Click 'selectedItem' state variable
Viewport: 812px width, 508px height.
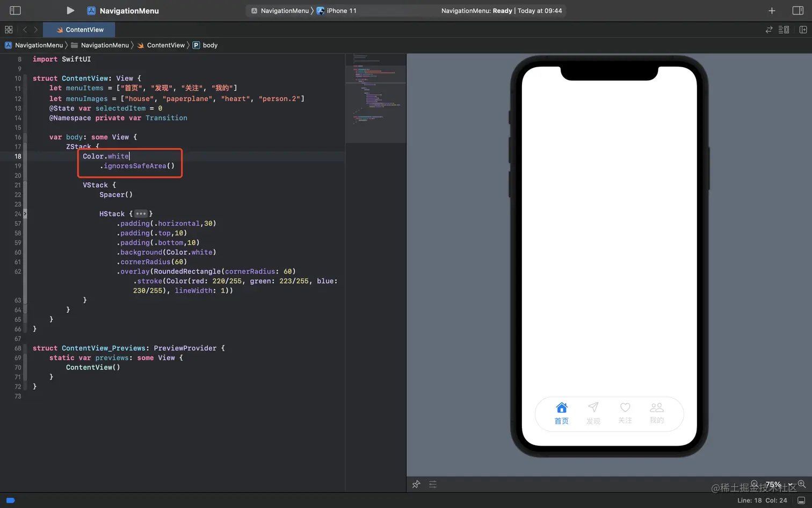pos(120,109)
